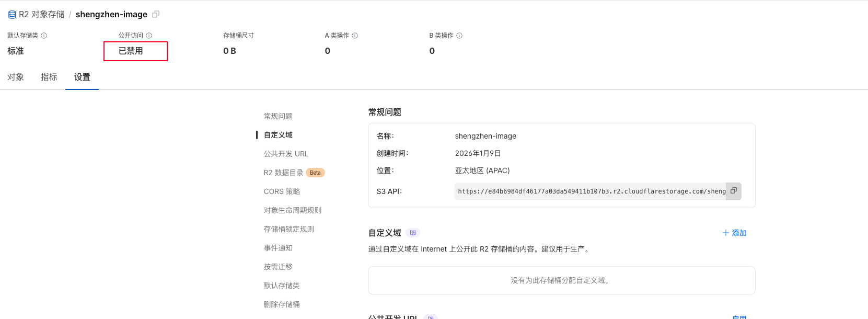Jump to 常规问题 section in sidebar
This screenshot has width=868, height=319.
coord(278,116)
